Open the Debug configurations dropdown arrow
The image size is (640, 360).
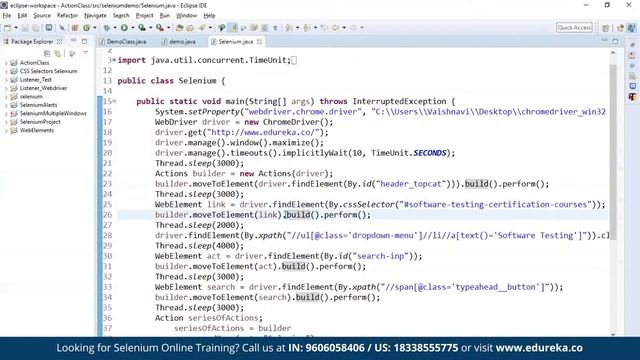(114, 28)
